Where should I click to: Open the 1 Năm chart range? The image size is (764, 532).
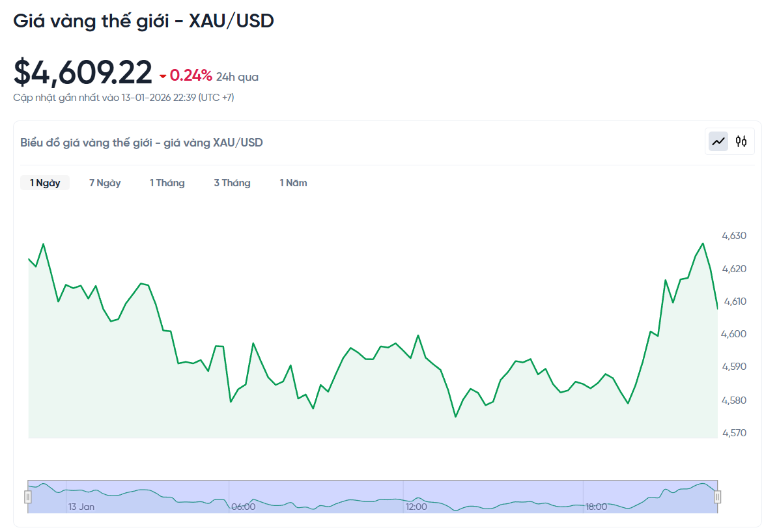pyautogui.click(x=293, y=183)
